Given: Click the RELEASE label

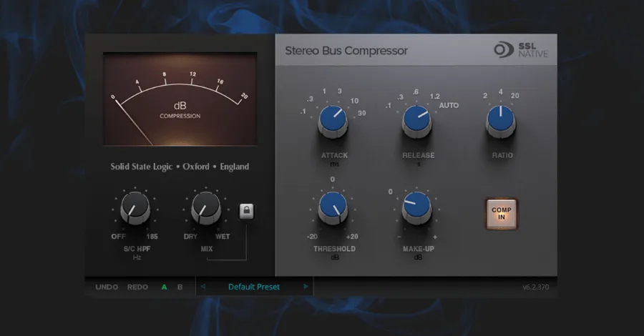Looking at the screenshot, I should (x=418, y=155).
